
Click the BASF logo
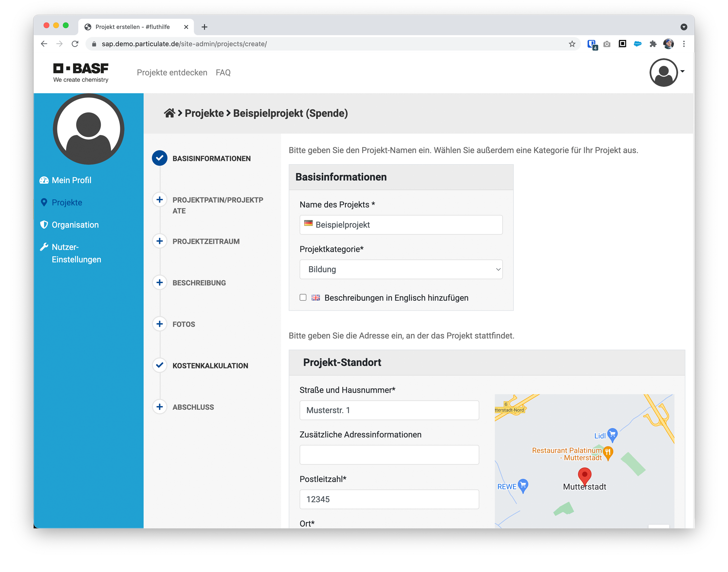(81, 72)
